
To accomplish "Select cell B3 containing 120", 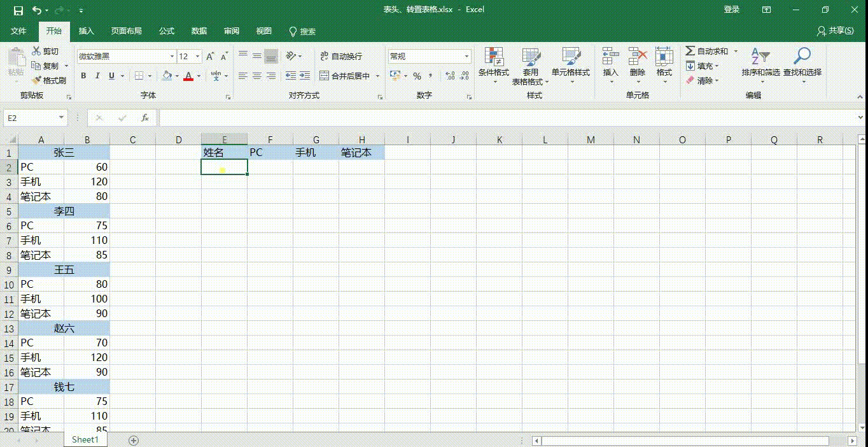I will (x=87, y=181).
